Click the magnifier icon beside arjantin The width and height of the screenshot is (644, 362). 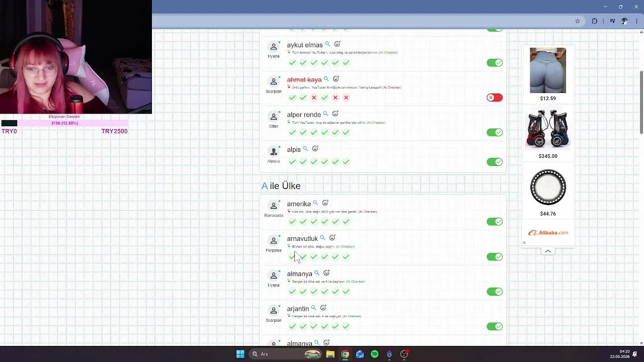coord(313,308)
